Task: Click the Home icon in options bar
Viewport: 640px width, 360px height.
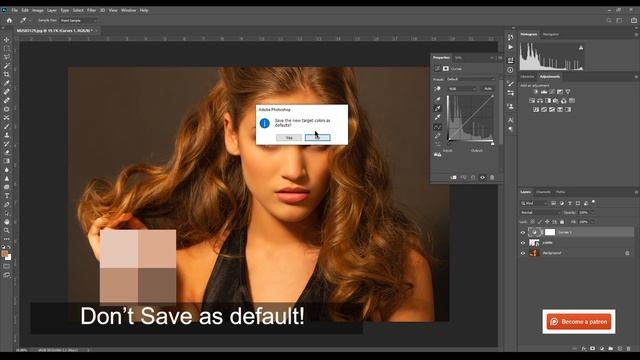Action: tap(9, 20)
